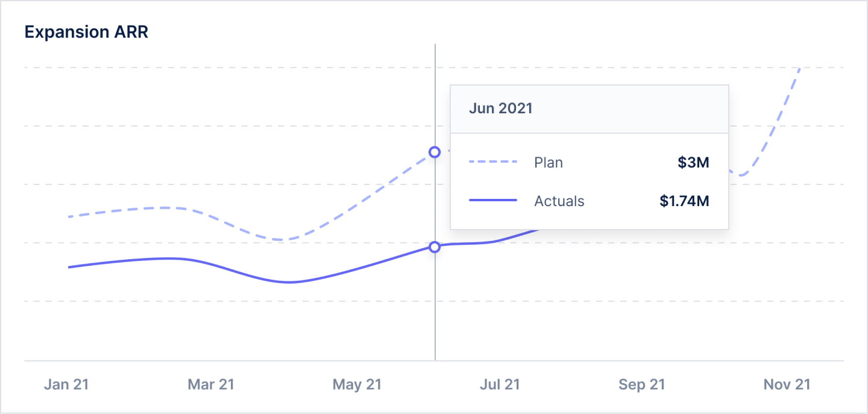The height and width of the screenshot is (414, 868).
Task: Select the Jan 21 axis label
Action: pyautogui.click(x=66, y=384)
